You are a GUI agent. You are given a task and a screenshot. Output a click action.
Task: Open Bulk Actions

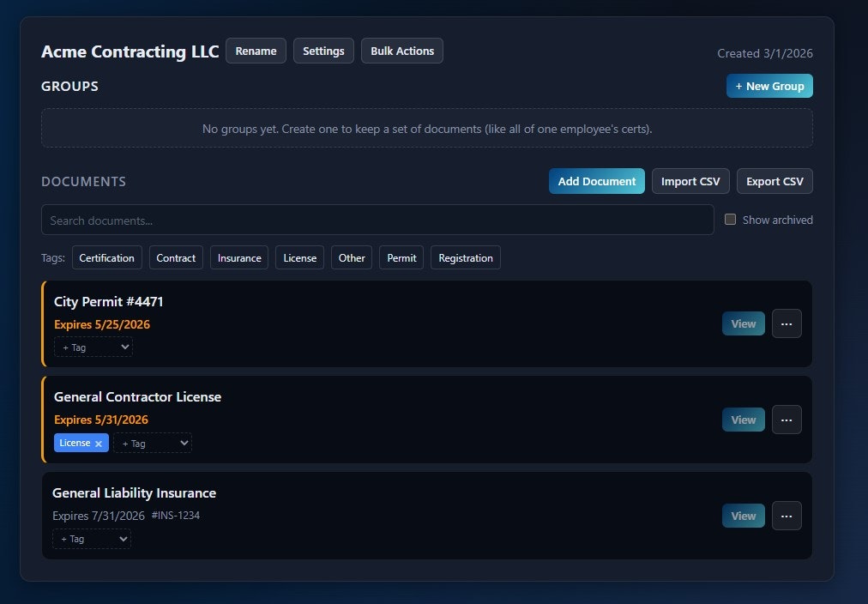(x=402, y=51)
